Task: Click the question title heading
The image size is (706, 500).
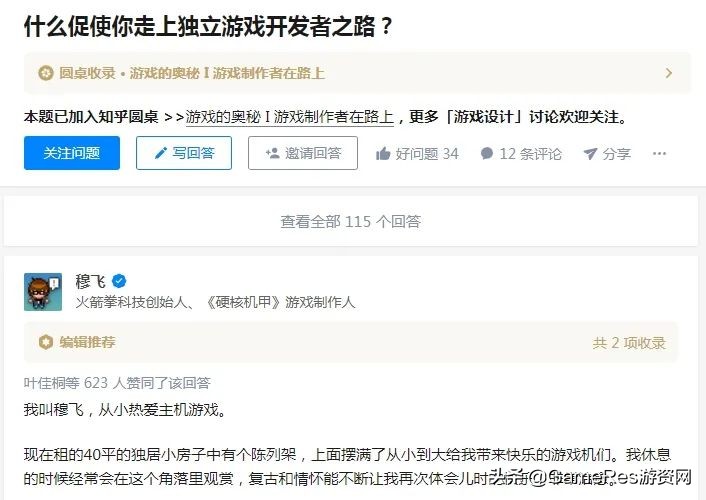Action: tap(208, 27)
